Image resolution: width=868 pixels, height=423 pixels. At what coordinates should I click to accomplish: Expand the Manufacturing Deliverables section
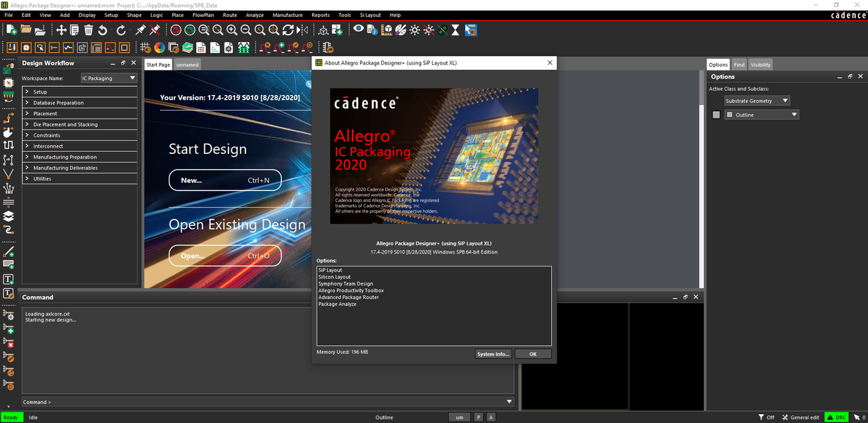coord(80,167)
